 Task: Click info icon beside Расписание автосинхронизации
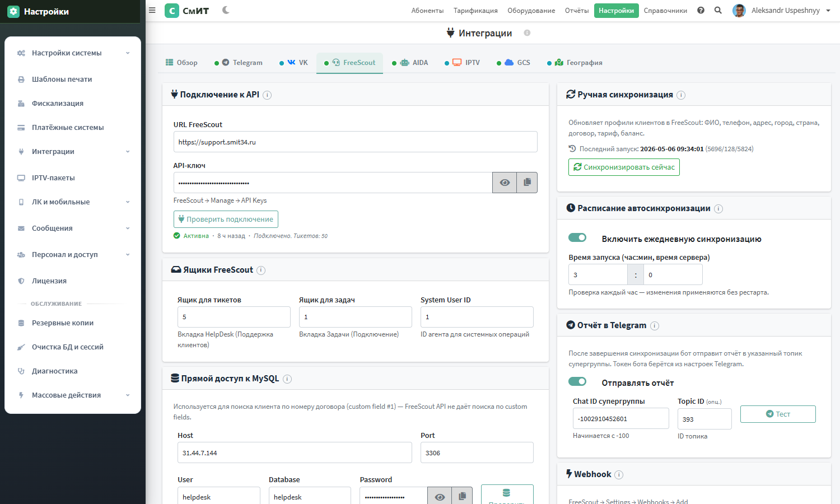click(718, 209)
